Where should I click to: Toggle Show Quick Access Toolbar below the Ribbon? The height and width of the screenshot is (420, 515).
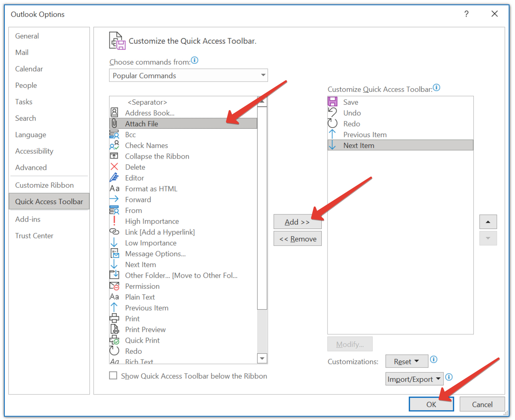[x=113, y=376]
